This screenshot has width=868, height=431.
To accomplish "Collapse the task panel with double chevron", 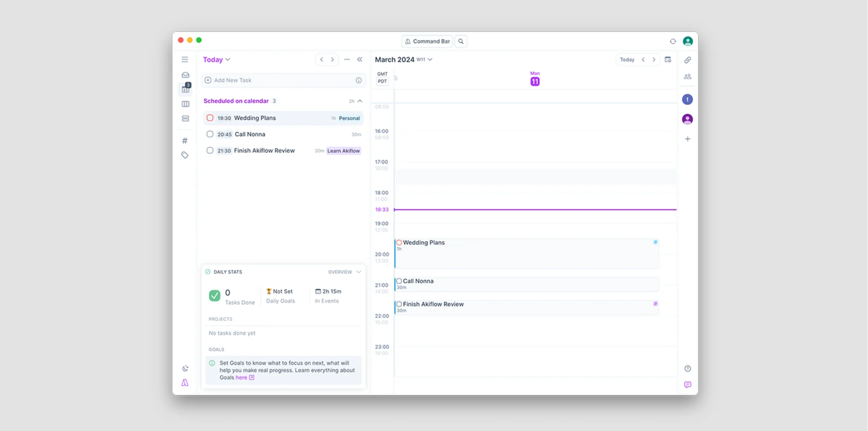I will (360, 59).
